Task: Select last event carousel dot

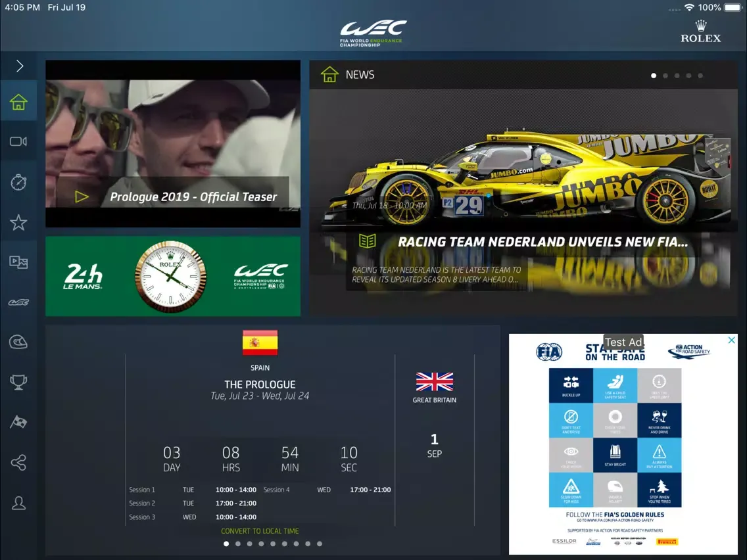Action: 320,544
